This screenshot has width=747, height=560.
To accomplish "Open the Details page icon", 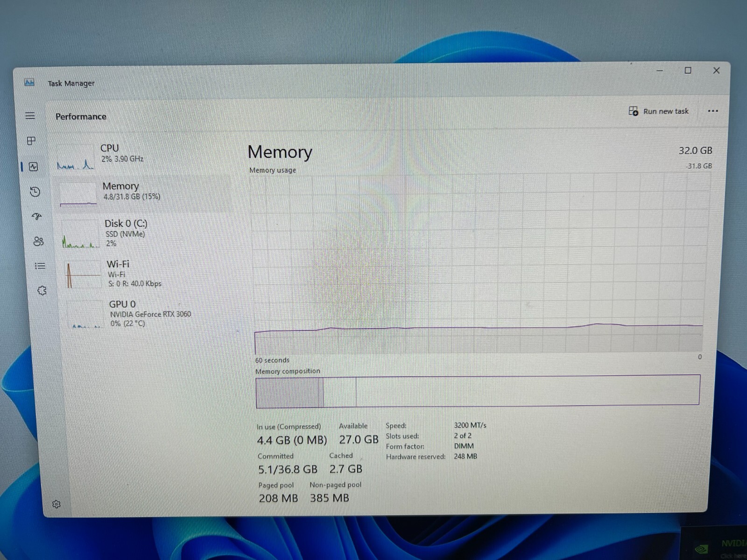I will 40,266.
